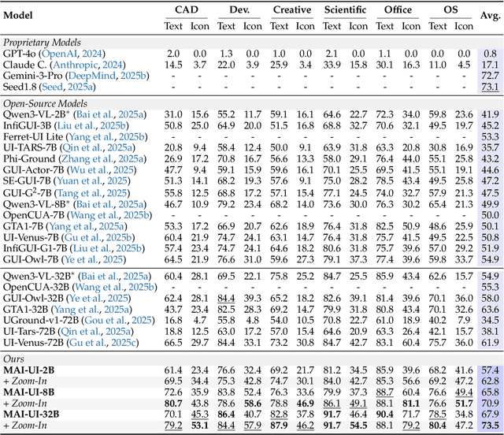This screenshot has height=435, width=504.
Task: Open Liu et al. citation beside InfiGUI-3B
Action: 91,125
